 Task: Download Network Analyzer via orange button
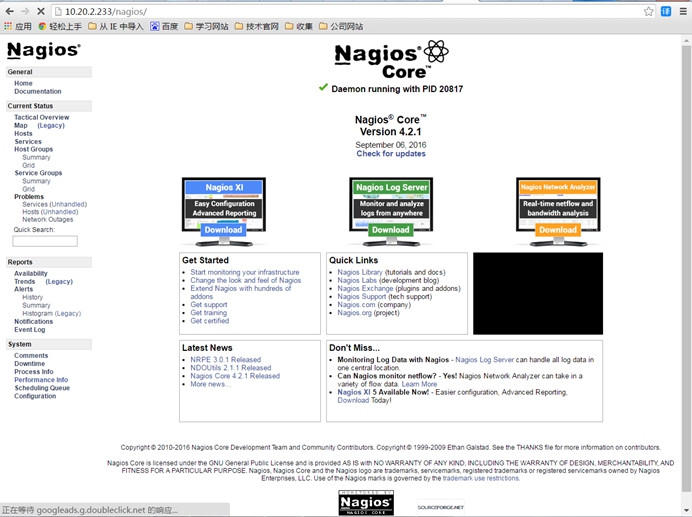558,230
